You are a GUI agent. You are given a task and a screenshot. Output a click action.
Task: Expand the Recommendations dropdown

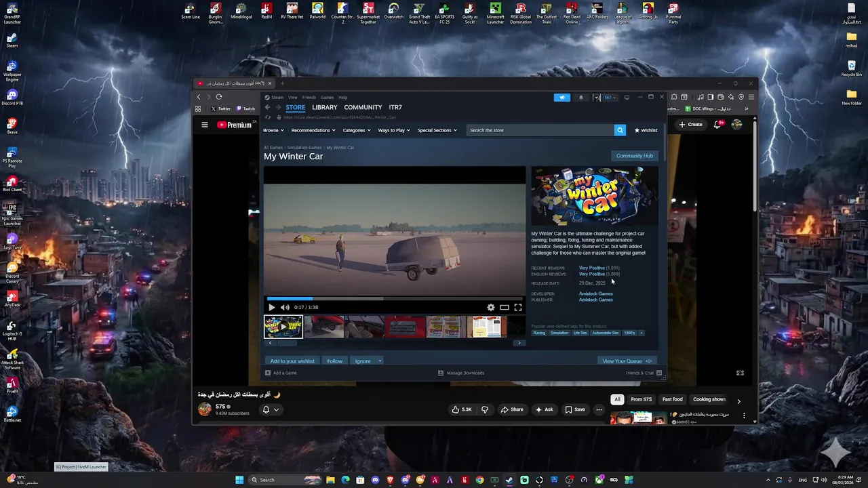tap(313, 130)
